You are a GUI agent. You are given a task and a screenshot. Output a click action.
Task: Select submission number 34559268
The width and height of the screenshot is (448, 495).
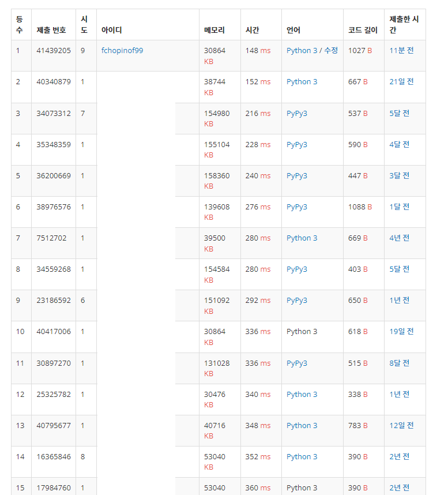point(53,269)
